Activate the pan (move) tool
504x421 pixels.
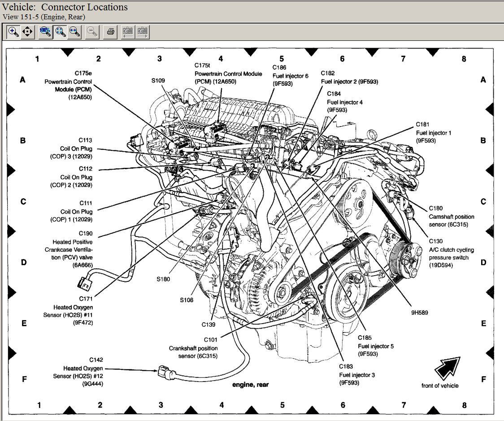28,32
